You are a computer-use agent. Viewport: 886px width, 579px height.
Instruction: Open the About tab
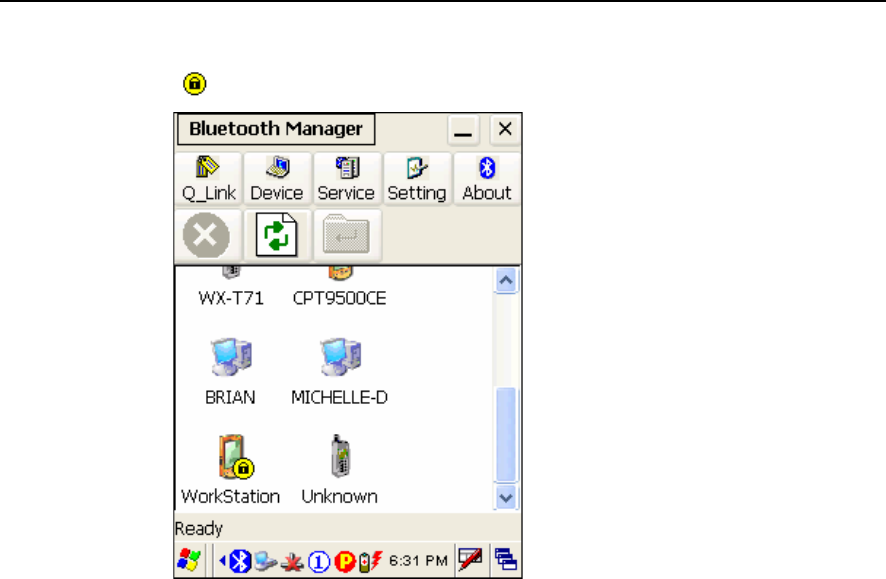(x=487, y=179)
